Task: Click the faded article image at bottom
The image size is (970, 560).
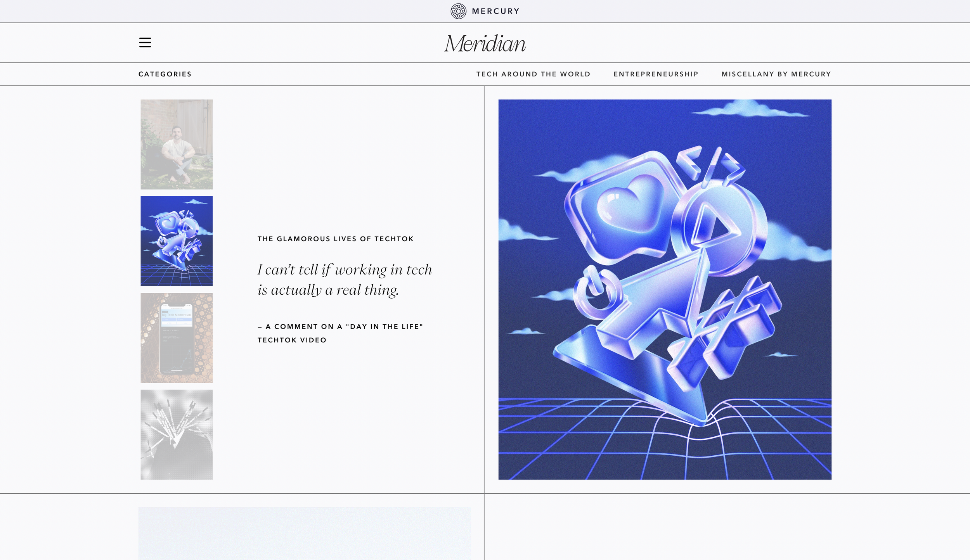Action: (305, 533)
